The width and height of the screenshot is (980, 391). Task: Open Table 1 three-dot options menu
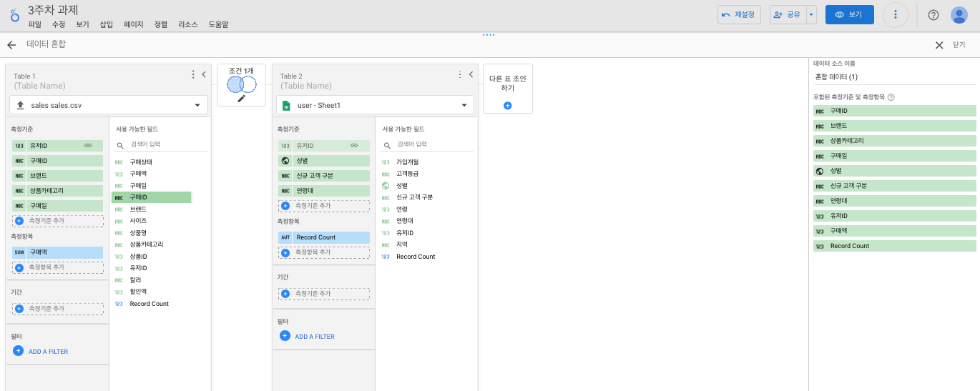point(193,74)
